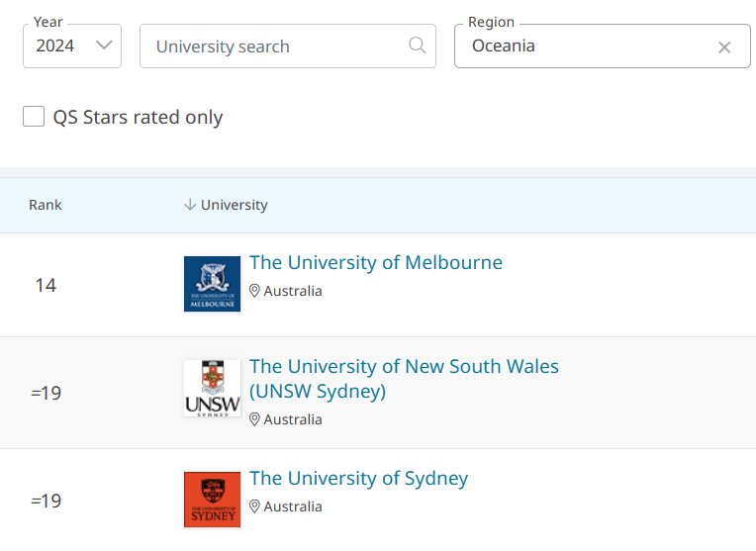Click Australia text under UNSW Sydney
This screenshot has height=551, width=756.
point(293,419)
